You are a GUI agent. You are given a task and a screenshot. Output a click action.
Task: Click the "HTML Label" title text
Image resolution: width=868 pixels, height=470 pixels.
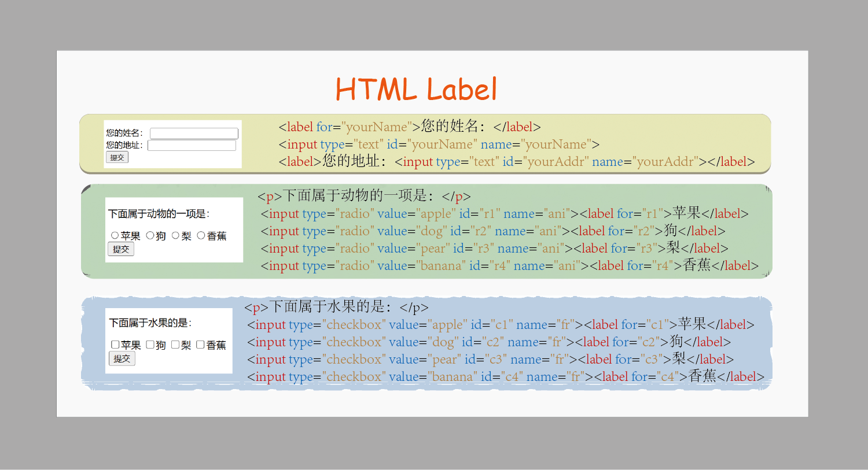point(416,90)
